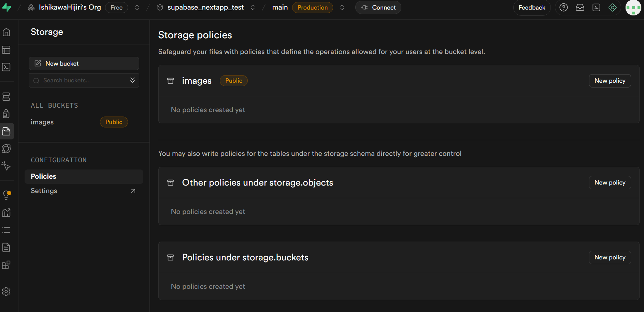
Task: Click IshikawaHijiri's Org name
Action: tap(70, 7)
